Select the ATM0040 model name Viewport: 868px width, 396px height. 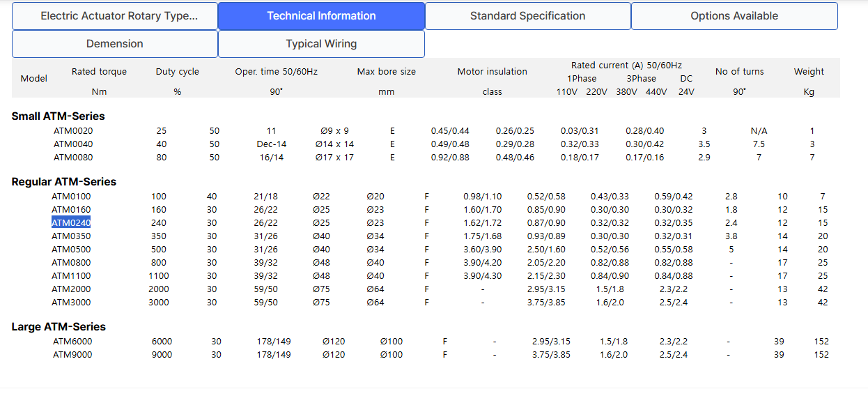click(x=73, y=144)
